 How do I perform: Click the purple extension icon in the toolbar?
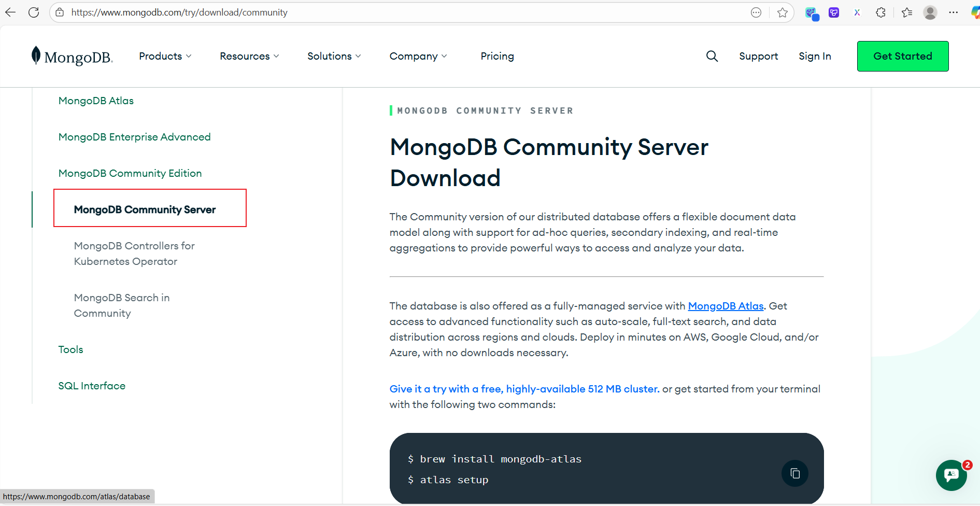pos(834,12)
